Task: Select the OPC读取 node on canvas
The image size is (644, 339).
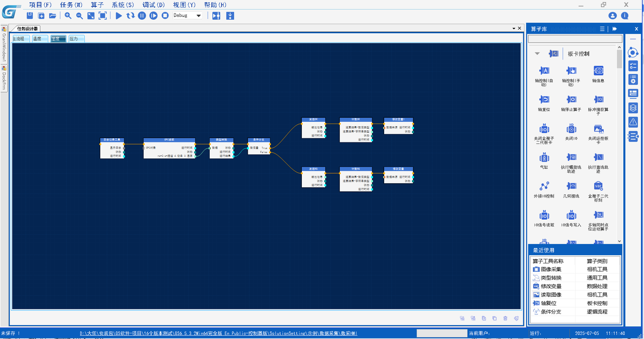Action: (x=169, y=148)
